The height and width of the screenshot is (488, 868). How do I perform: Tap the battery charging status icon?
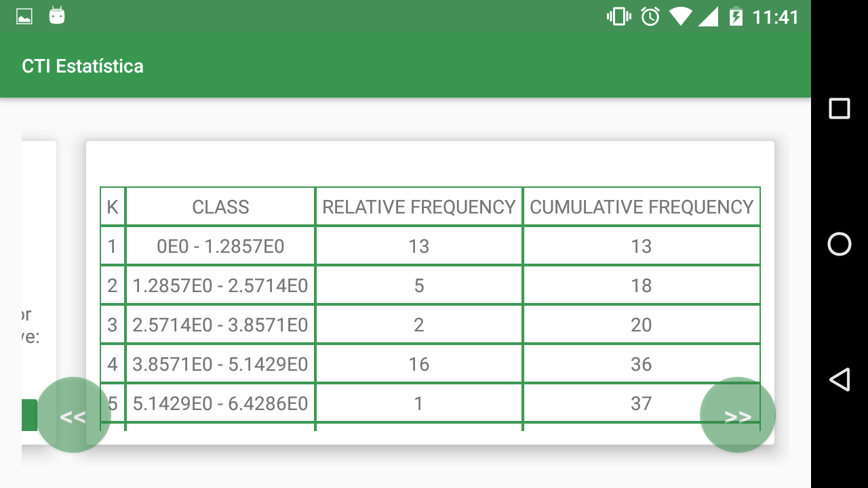[736, 17]
